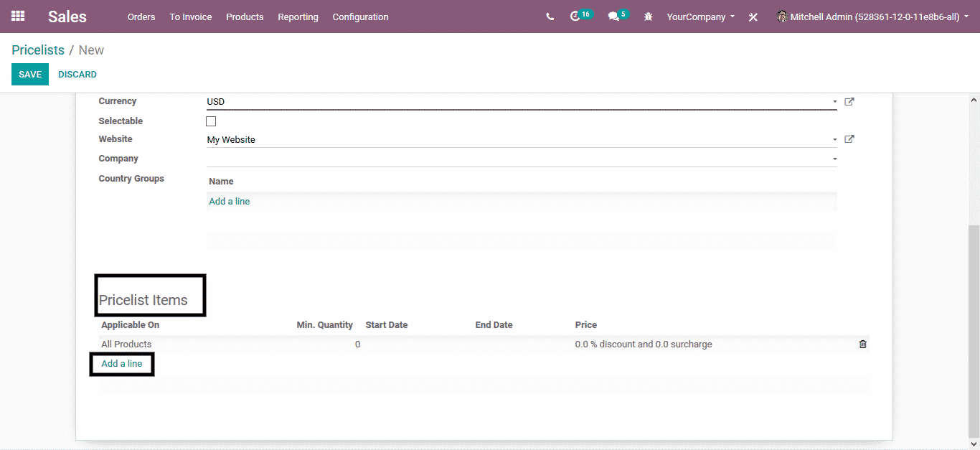Add a line under Pricelist Items
980x450 pixels.
[x=122, y=364]
